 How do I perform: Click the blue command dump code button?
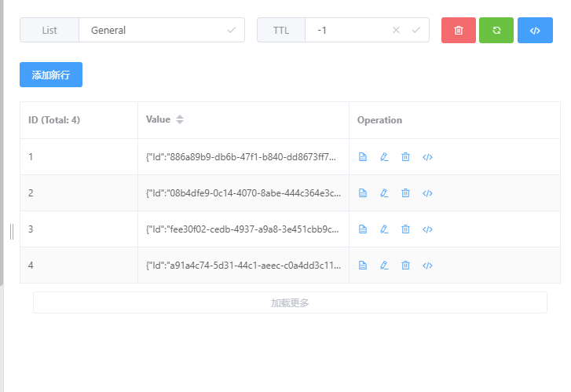[535, 30]
